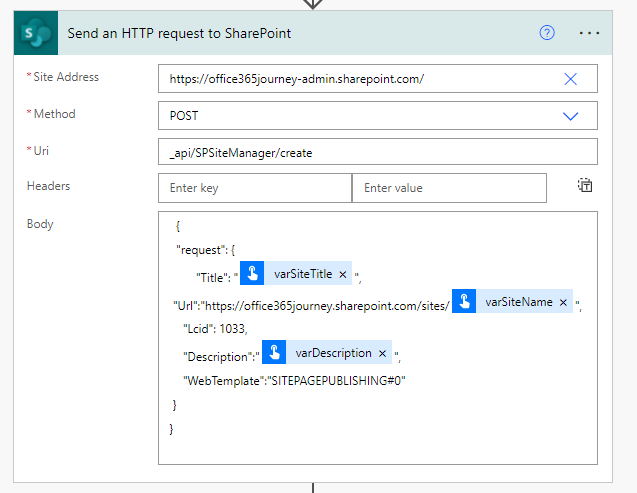Screen dimensions: 637x493
Task: Click the action title 'Send an HTTP request to SharePoint'
Action: coord(179,33)
